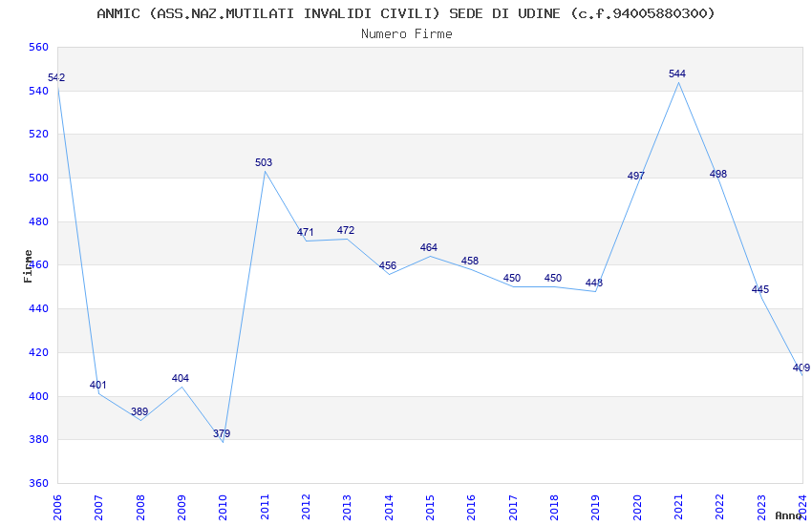
Task: Select data point labeled 379
Action: [x=222, y=433]
